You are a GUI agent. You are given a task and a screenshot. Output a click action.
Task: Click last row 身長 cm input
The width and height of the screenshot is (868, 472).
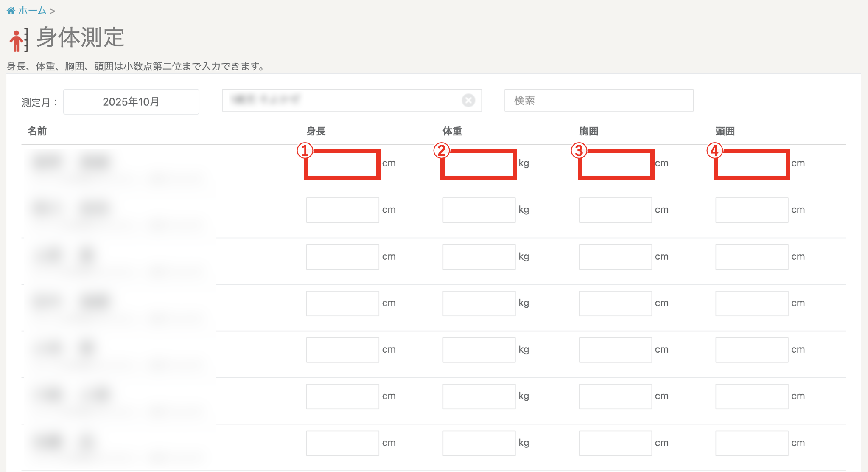tap(342, 443)
